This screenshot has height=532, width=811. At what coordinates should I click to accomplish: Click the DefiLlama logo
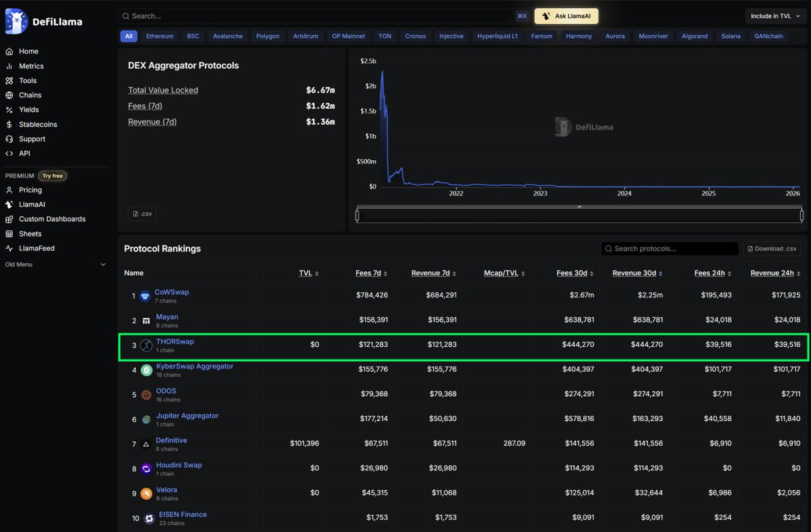point(44,21)
